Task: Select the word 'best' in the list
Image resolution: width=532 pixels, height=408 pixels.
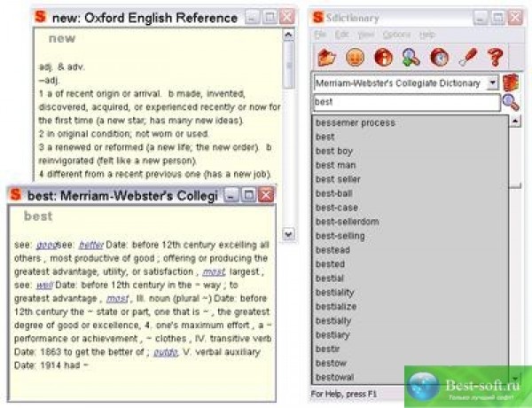Action: click(410, 137)
